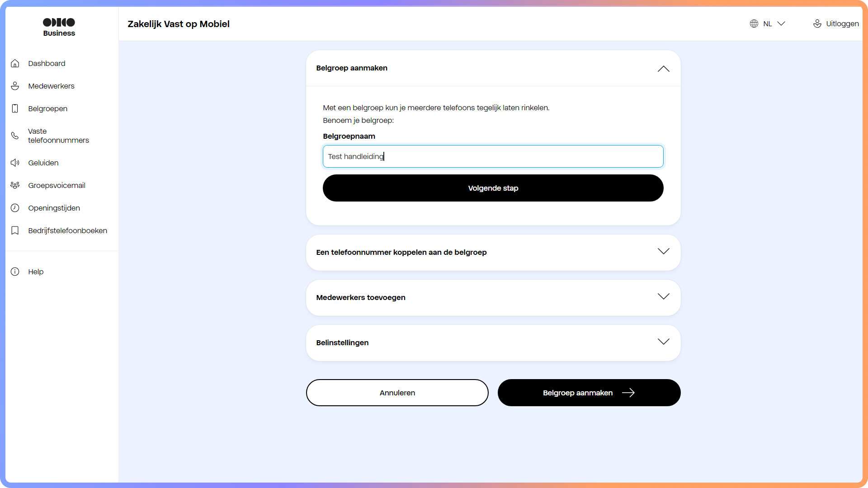This screenshot has height=488, width=868.
Task: Select the clock icon beside Openingstijden
Action: click(x=15, y=208)
